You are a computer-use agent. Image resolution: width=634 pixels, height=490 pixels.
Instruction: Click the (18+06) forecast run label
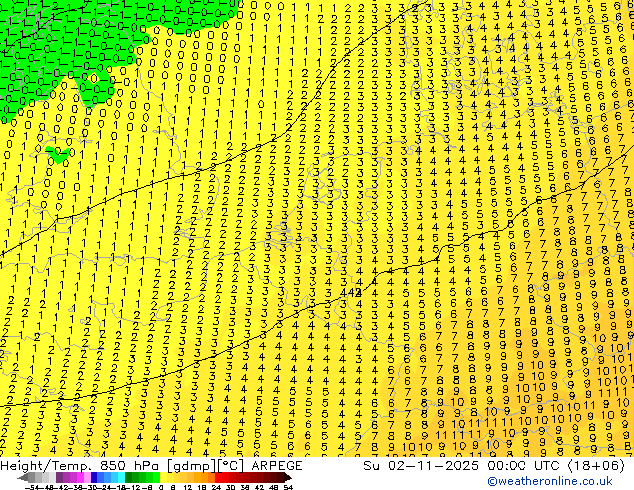pos(596,466)
